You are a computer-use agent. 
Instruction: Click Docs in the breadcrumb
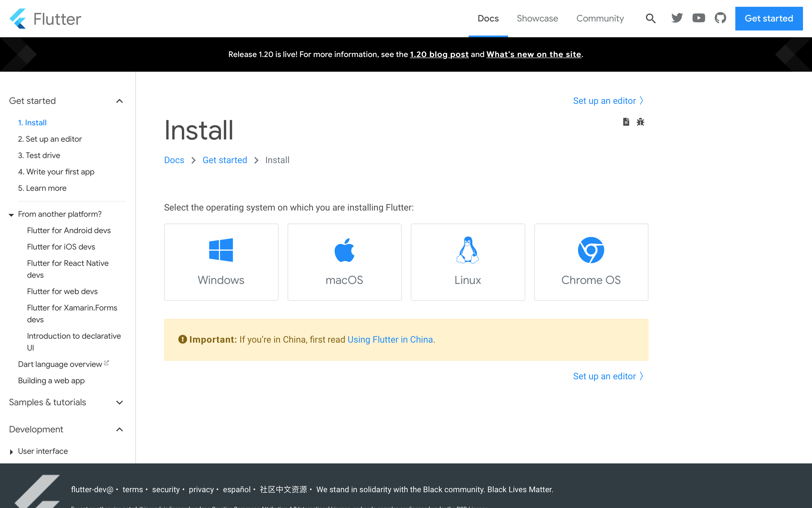[x=174, y=160]
